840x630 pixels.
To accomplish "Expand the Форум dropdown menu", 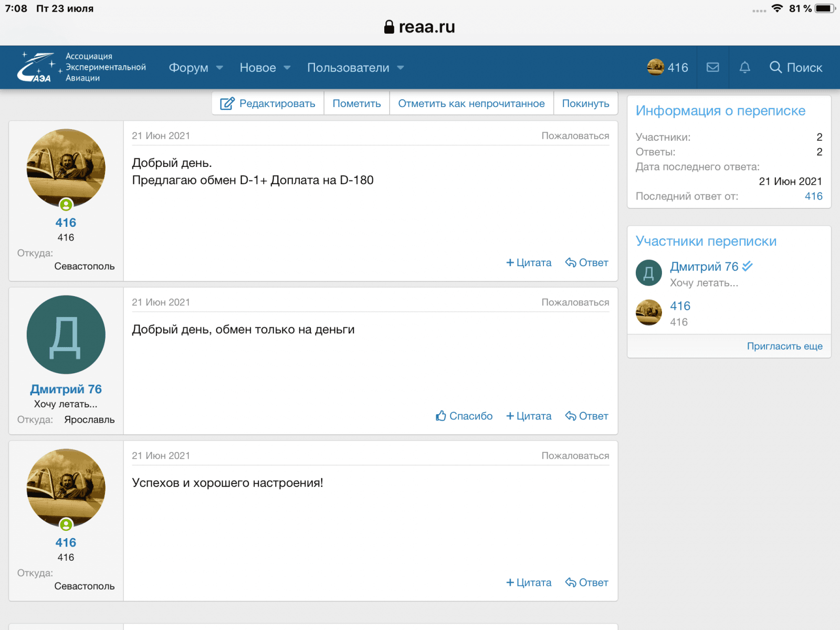I will click(219, 68).
